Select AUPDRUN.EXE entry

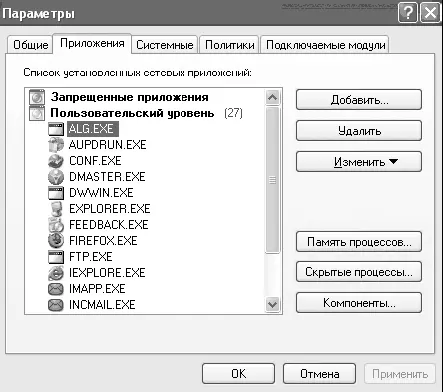108,145
